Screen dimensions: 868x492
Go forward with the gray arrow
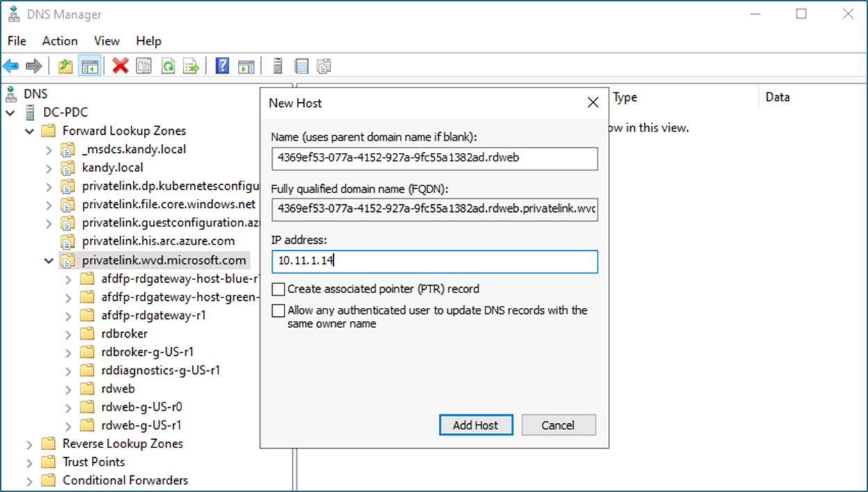click(x=33, y=66)
